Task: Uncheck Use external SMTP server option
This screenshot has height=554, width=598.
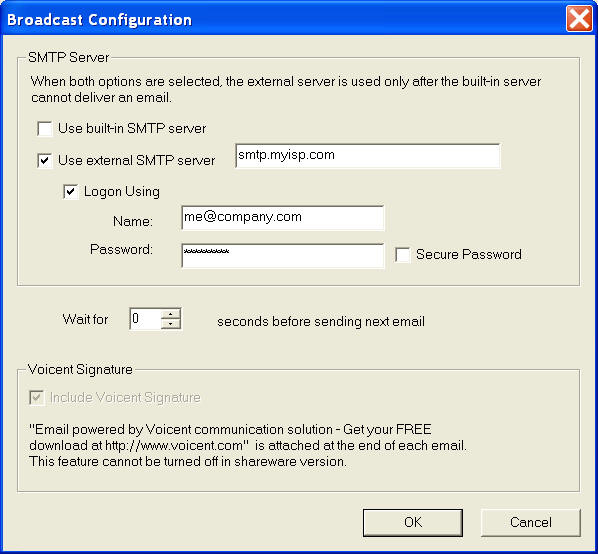Action: click(x=45, y=160)
